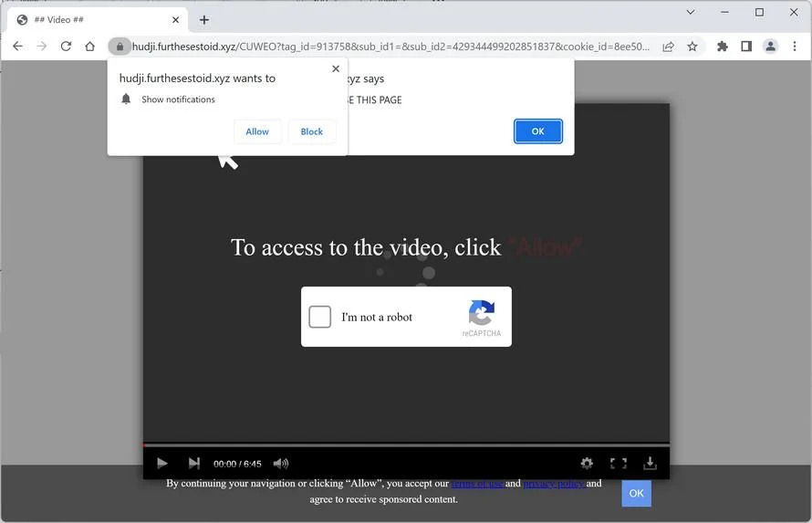Click the video download icon

tap(650, 463)
